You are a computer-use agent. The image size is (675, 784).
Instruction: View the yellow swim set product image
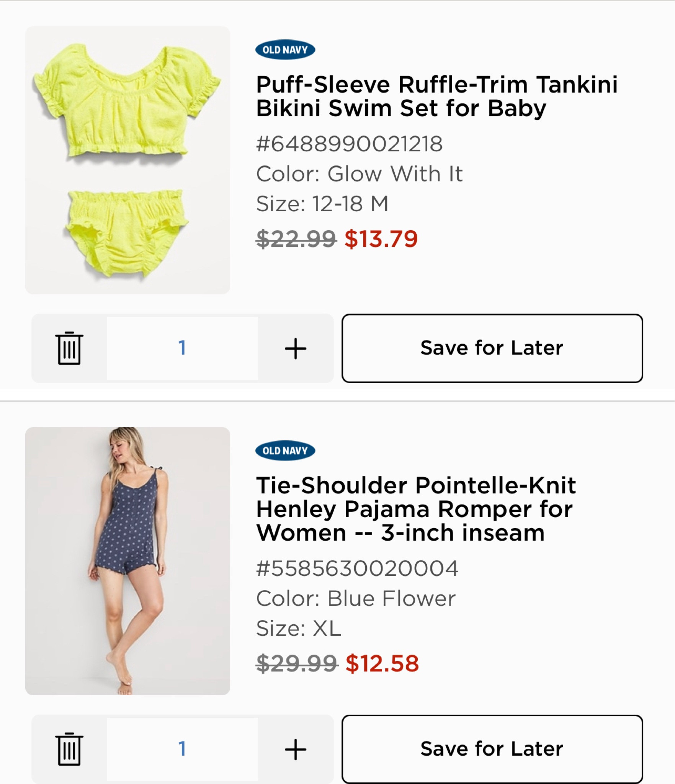point(127,160)
